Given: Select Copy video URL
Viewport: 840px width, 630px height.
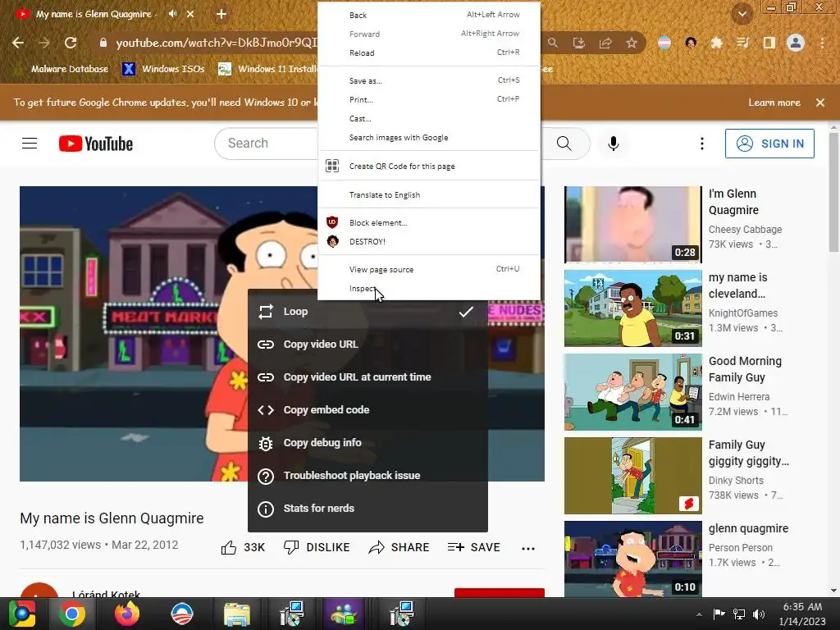Looking at the screenshot, I should 367,345.
